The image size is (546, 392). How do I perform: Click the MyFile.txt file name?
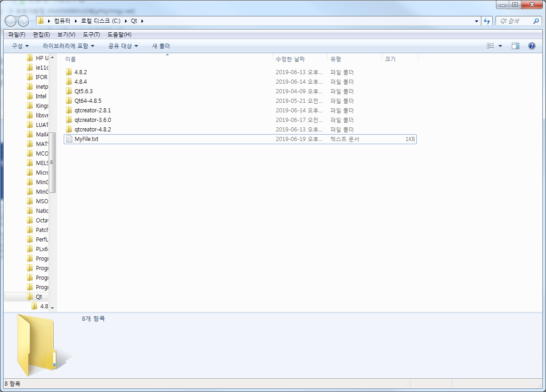pos(86,139)
